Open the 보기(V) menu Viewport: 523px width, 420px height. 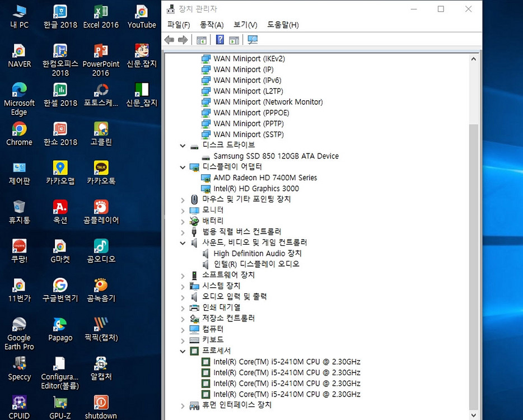[x=245, y=25]
